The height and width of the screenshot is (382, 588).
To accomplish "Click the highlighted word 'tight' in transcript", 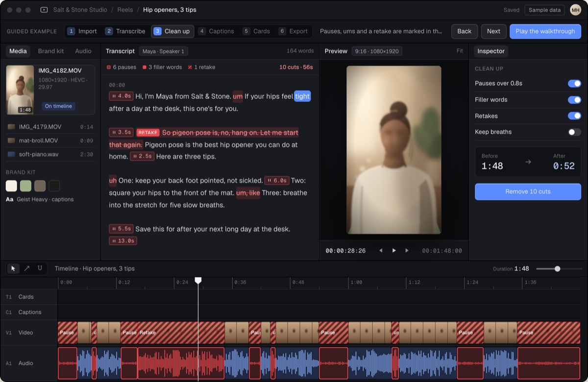I will coord(302,96).
